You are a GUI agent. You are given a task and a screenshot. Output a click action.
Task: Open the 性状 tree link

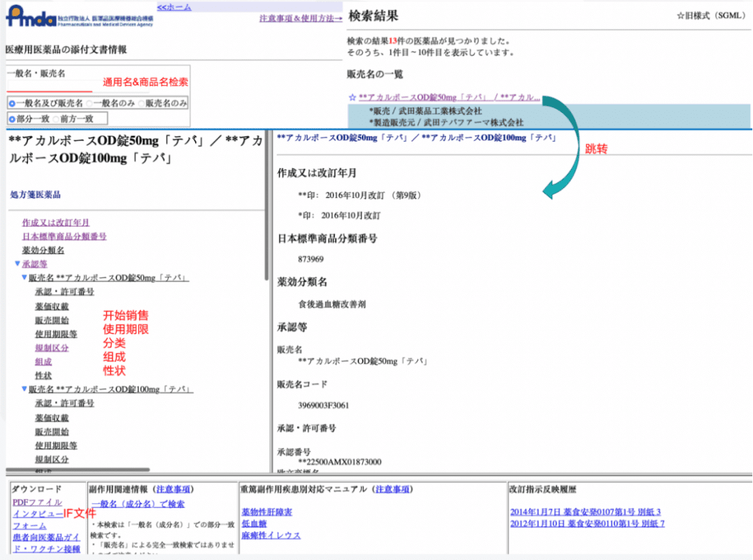click(x=43, y=376)
